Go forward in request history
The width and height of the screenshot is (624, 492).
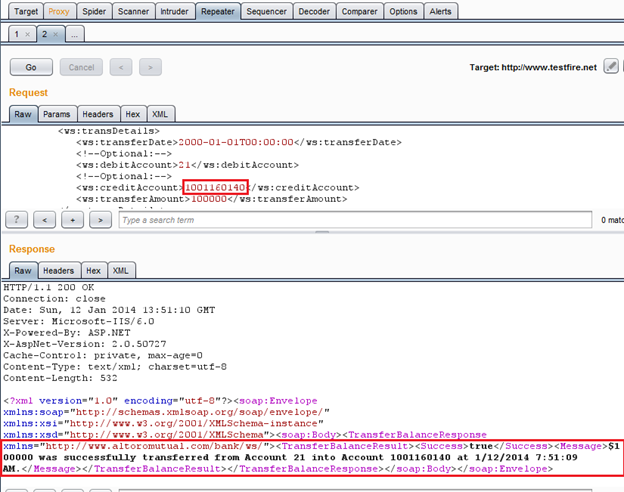click(x=149, y=67)
